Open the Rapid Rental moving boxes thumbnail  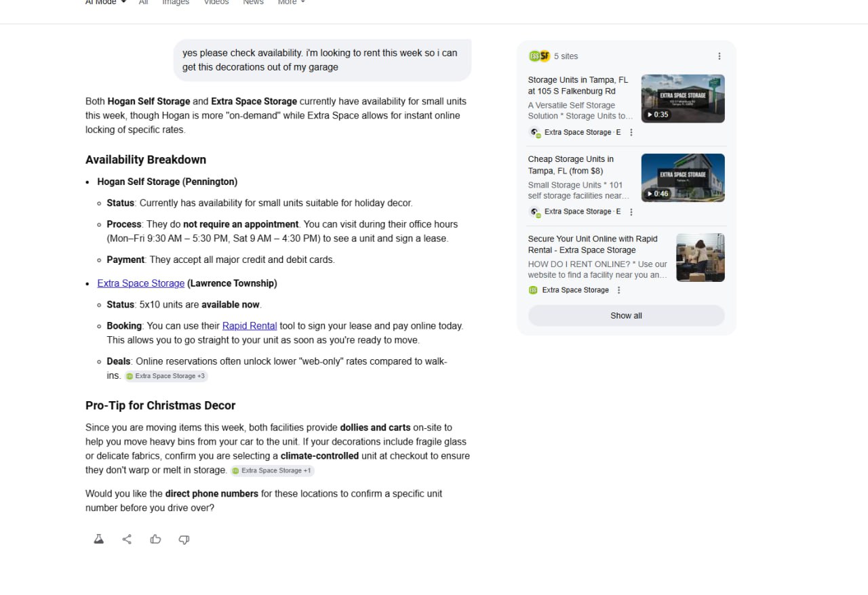point(701,258)
